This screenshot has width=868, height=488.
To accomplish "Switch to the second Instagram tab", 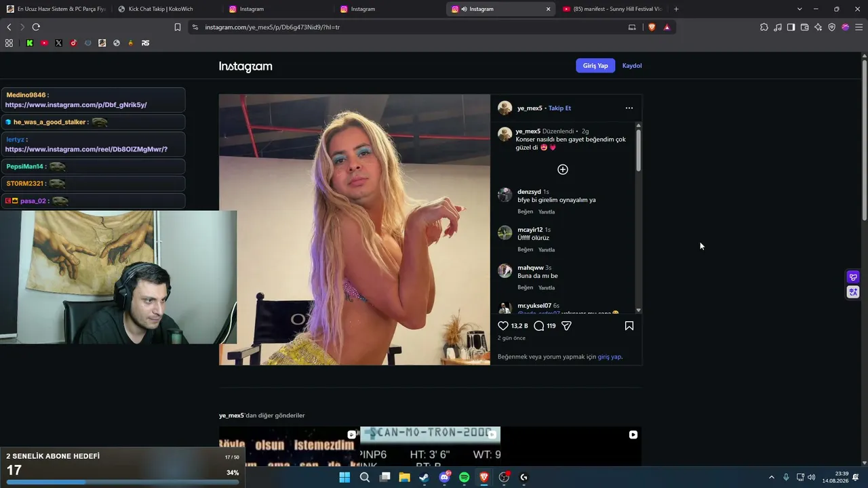I will point(389,9).
